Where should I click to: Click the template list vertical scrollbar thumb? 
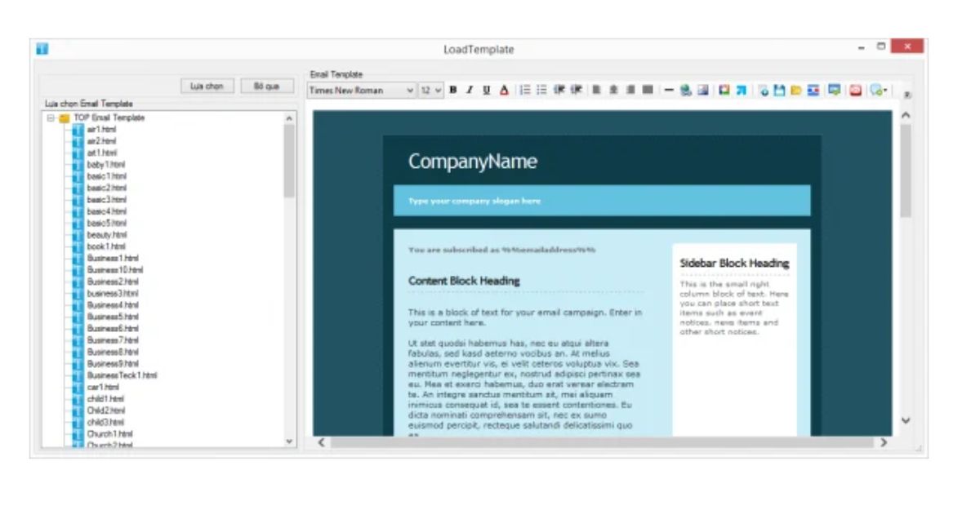coord(289,161)
